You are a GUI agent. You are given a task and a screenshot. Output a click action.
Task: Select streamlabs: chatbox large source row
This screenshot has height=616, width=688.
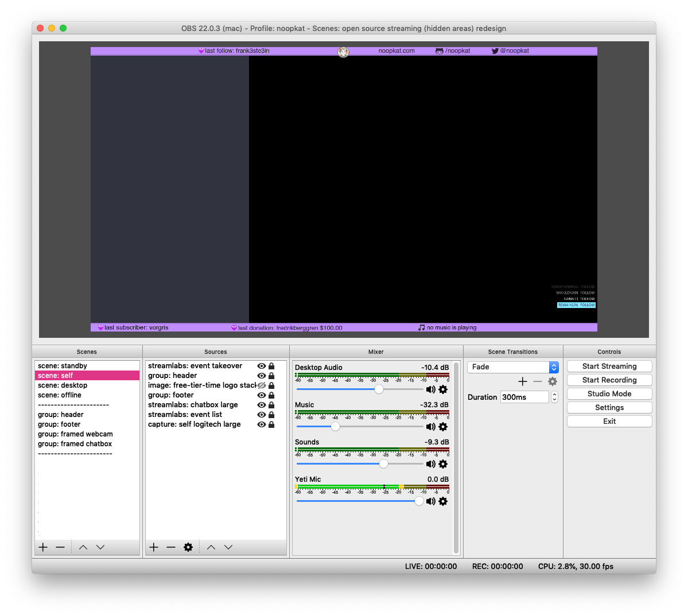pyautogui.click(x=215, y=405)
